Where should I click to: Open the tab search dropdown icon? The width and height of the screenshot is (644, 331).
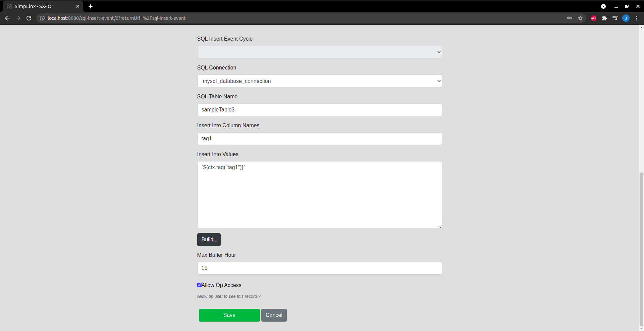pos(603,6)
